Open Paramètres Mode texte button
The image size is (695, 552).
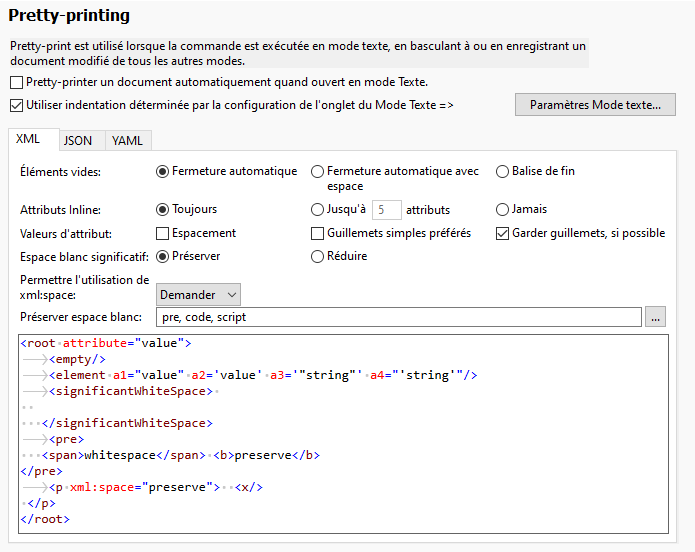pos(595,104)
